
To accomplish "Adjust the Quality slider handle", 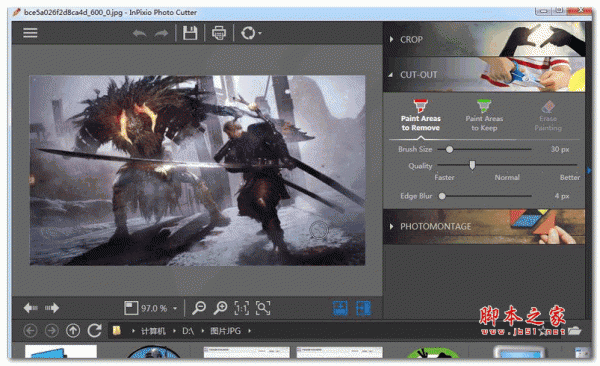I will [472, 165].
